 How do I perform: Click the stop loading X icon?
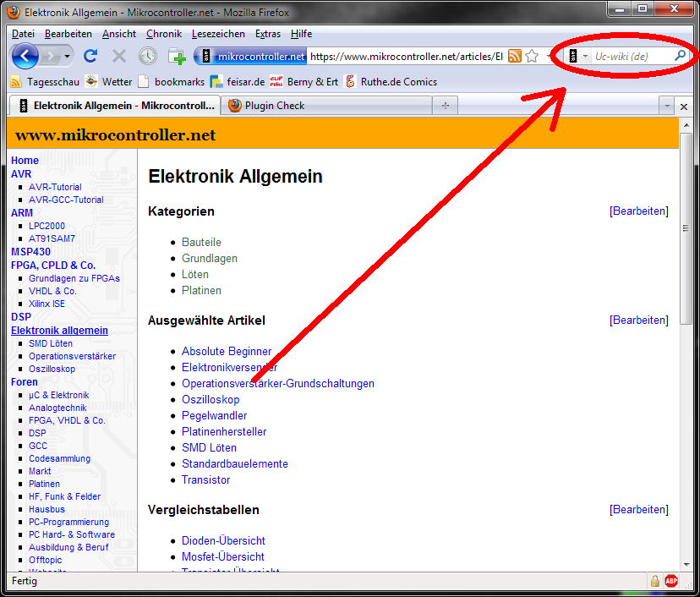point(118,57)
